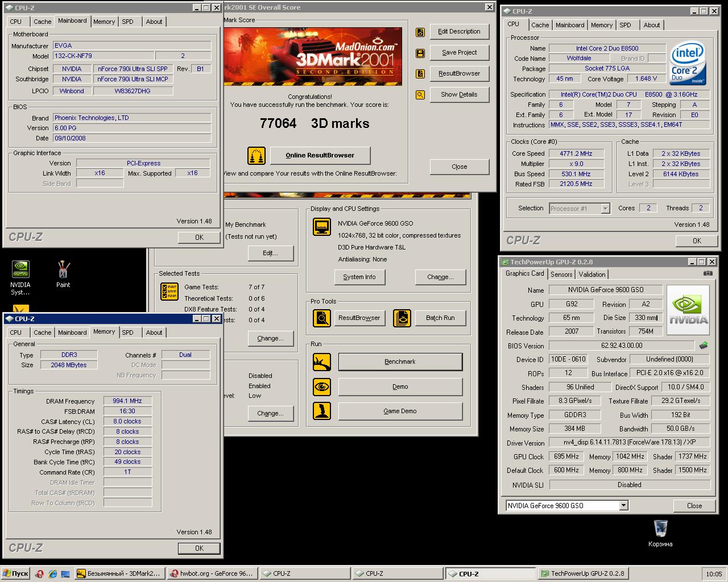Image resolution: width=728 pixels, height=582 pixels.
Task: Open the Recycle Bin (Корзина) icon
Action: click(660, 533)
